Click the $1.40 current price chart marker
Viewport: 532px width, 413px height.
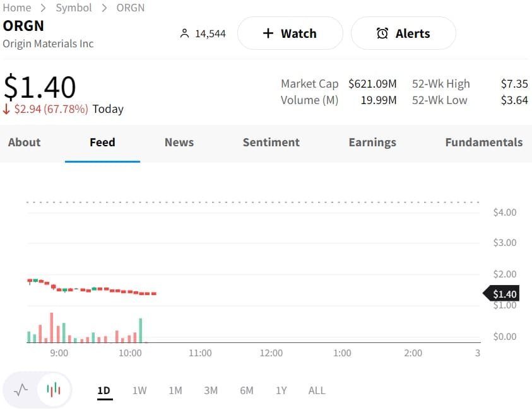coord(502,294)
